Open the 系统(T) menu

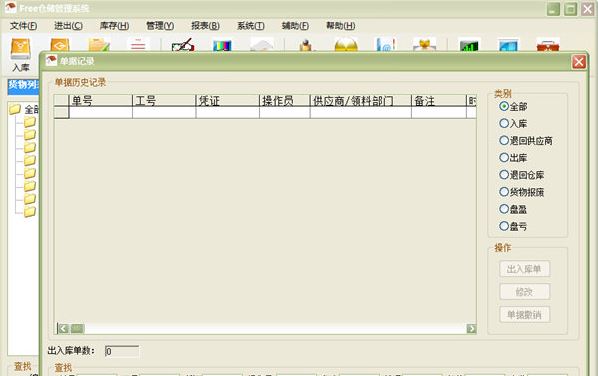pos(251,26)
